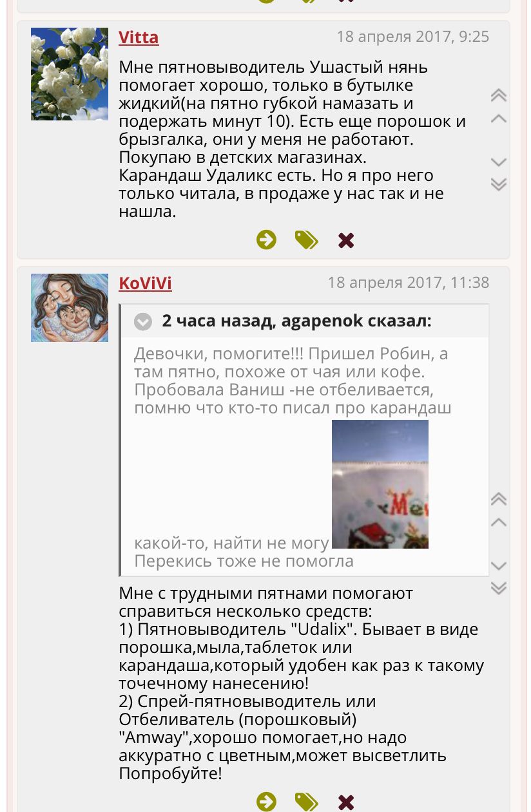Click the dark red X under Vitta's post
Image resolution: width=531 pixels, height=812 pixels.
point(346,241)
